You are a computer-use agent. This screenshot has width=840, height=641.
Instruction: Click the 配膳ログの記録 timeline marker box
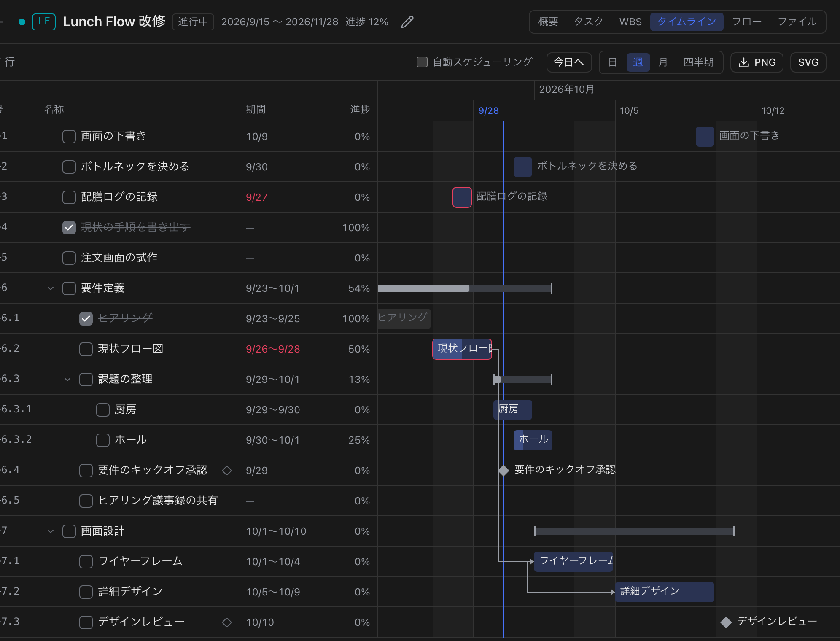[462, 197]
